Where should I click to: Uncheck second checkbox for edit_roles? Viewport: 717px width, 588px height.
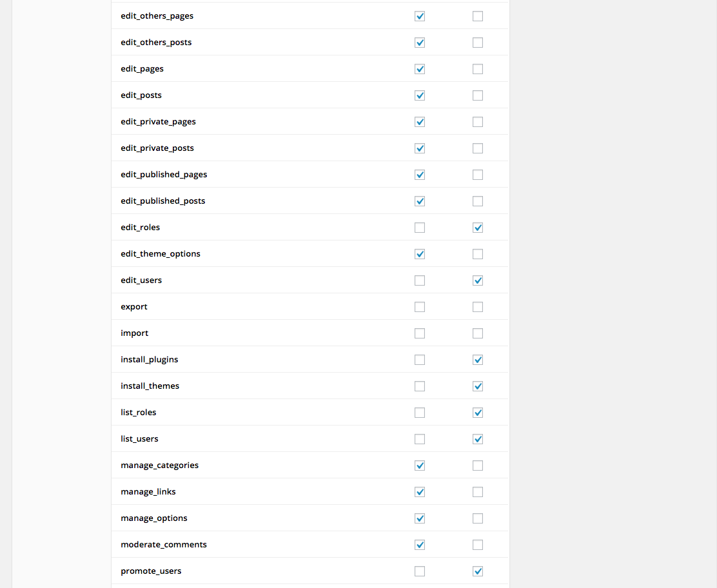477,228
